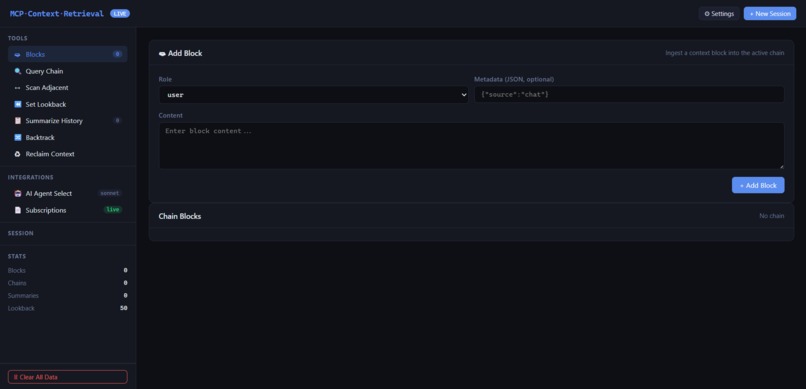Select Reclaim Context tool

tap(67, 154)
